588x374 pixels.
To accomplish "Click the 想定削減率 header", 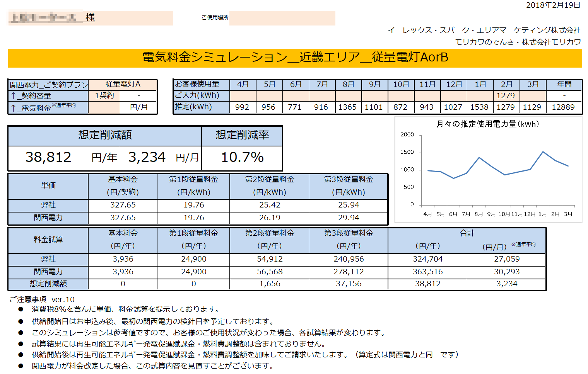I will pos(242,135).
